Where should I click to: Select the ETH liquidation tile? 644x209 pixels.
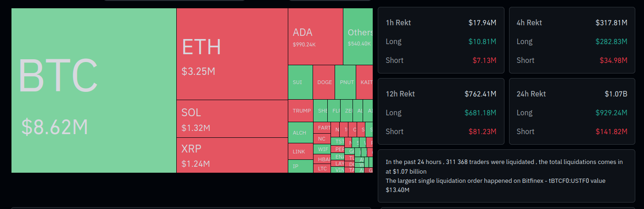[x=232, y=54]
